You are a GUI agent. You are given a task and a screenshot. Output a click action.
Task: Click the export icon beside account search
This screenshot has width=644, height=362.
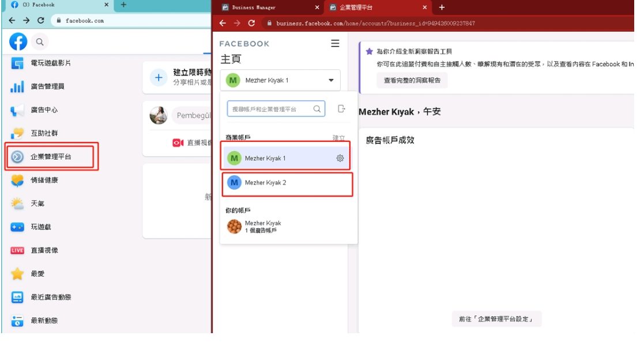pos(341,109)
